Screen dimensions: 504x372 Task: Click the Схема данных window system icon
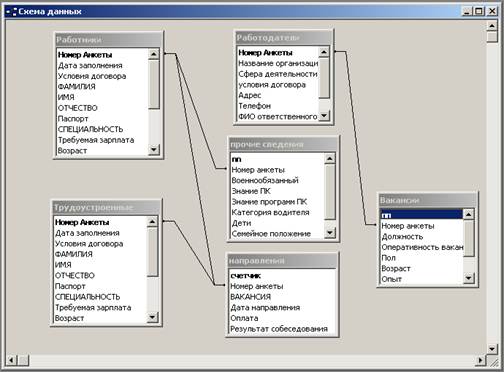11,12
